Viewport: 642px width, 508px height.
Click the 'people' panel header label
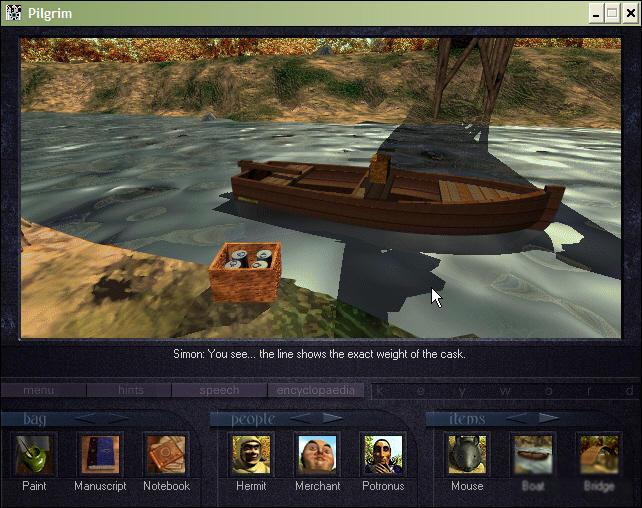click(253, 419)
